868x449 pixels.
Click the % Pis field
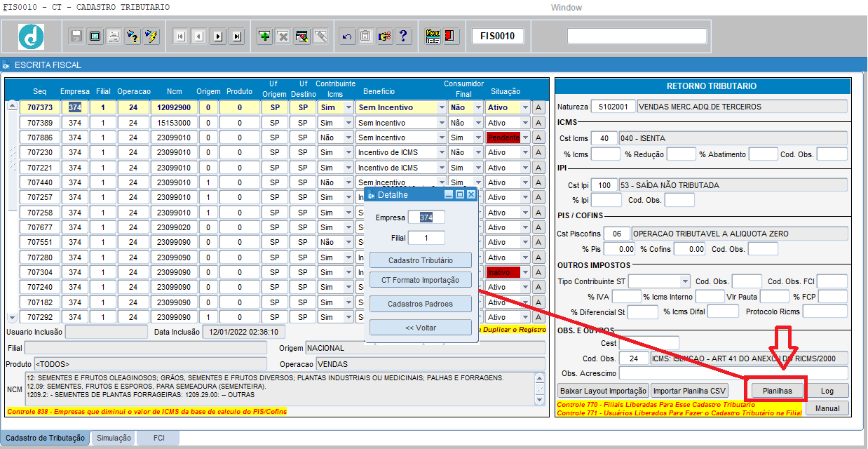click(619, 249)
